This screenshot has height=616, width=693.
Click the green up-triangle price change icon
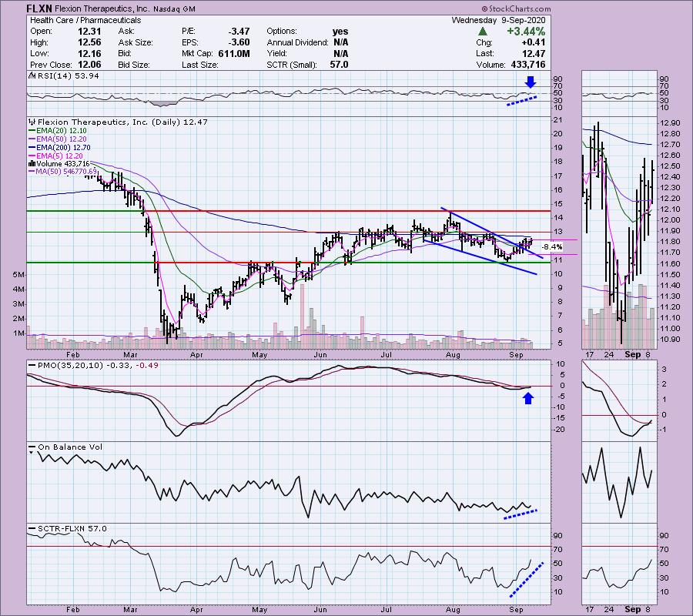[483, 32]
